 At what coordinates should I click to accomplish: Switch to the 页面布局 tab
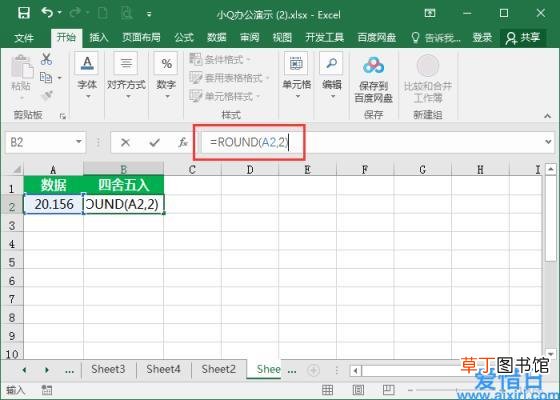(x=141, y=38)
